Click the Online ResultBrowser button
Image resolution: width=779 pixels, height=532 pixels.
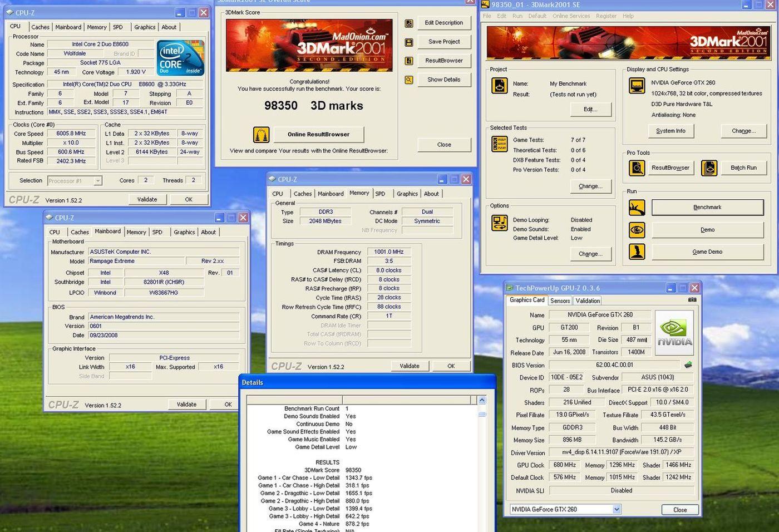coord(318,134)
